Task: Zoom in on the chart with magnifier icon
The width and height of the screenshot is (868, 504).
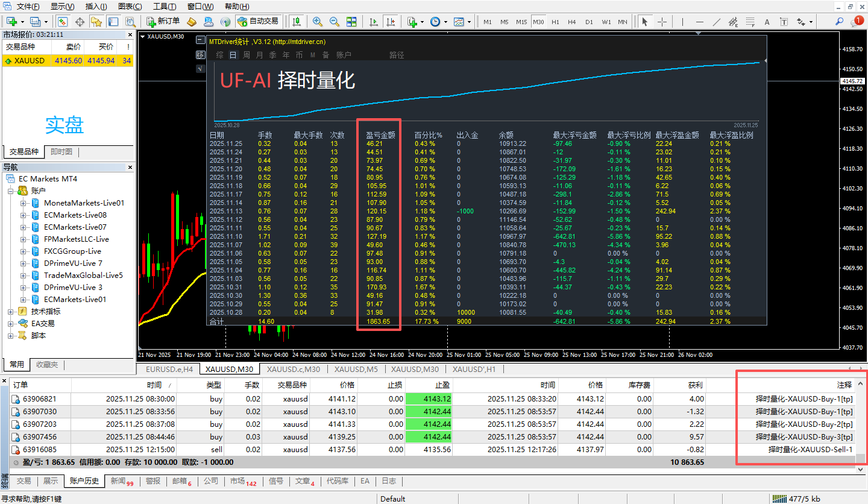Action: [317, 22]
